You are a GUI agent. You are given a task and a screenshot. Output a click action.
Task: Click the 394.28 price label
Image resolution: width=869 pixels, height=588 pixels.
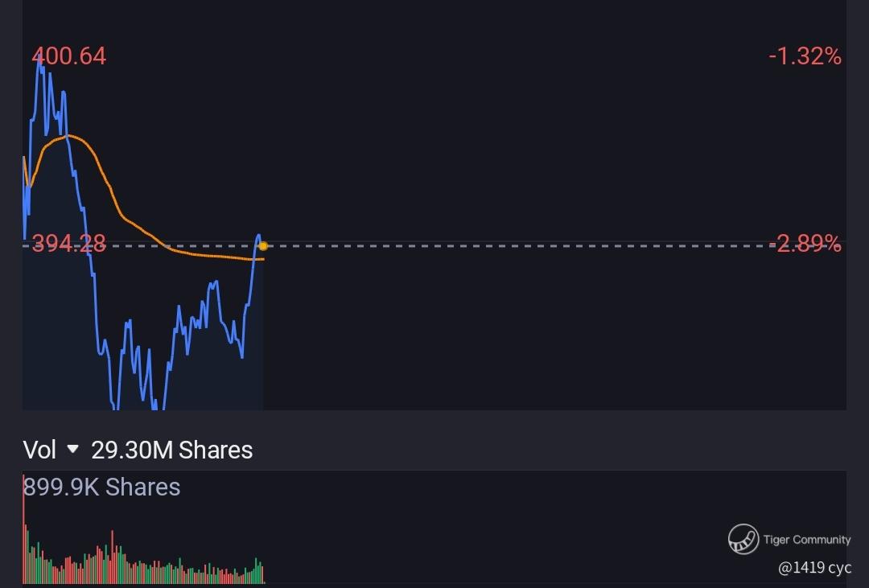(x=69, y=243)
